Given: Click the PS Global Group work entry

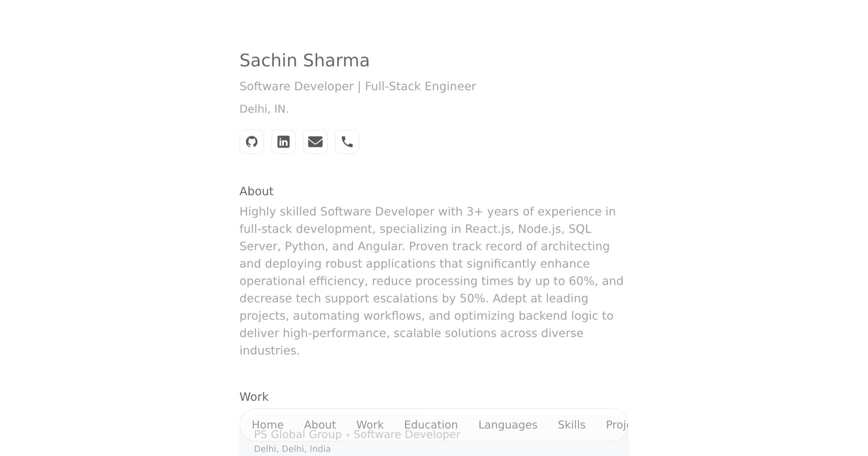Looking at the screenshot, I should click(x=298, y=434).
